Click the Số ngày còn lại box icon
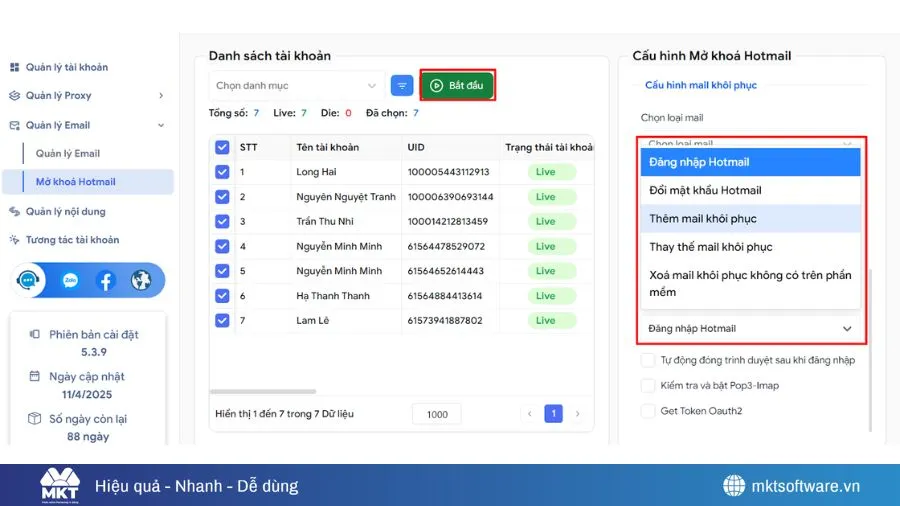900x506 pixels. [34, 418]
